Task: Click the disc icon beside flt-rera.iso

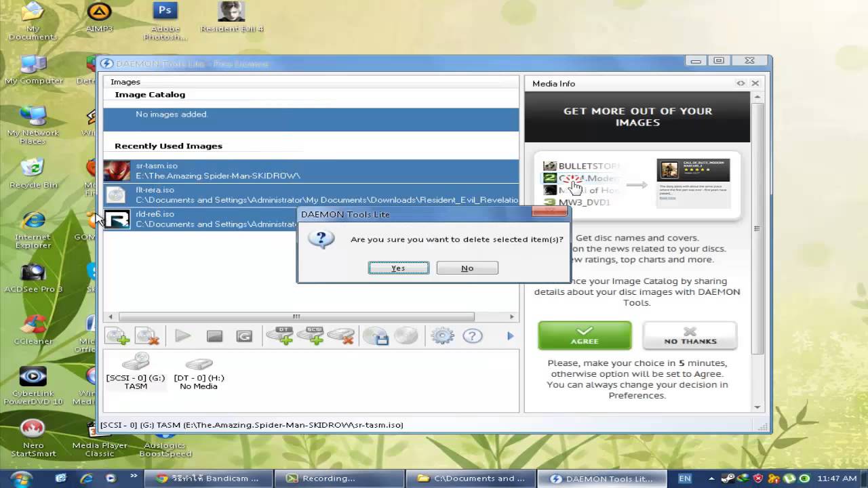Action: [117, 195]
